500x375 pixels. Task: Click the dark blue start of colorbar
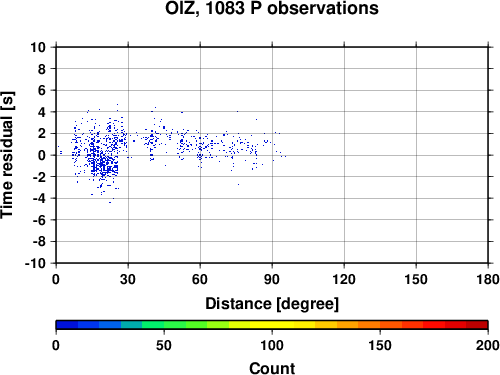click(67, 325)
